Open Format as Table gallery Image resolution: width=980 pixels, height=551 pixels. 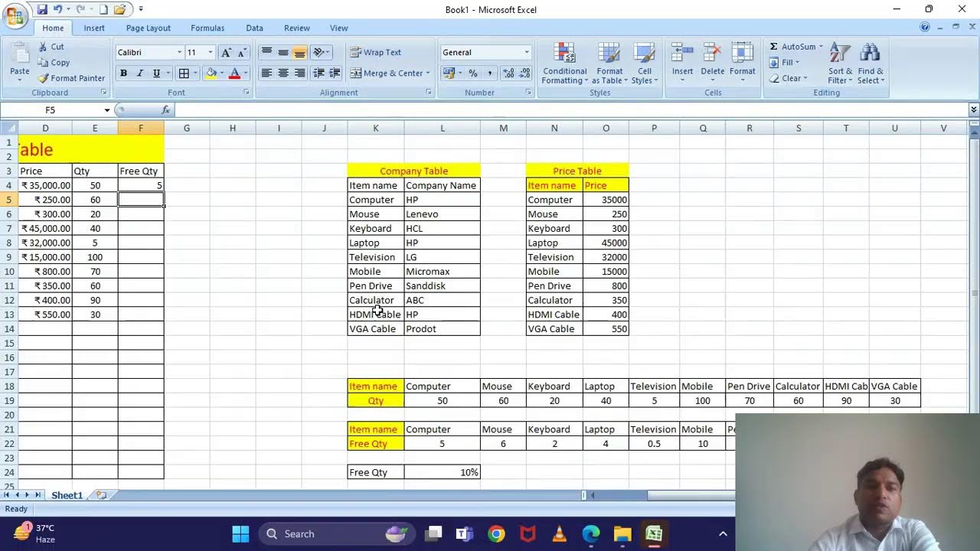pos(609,63)
